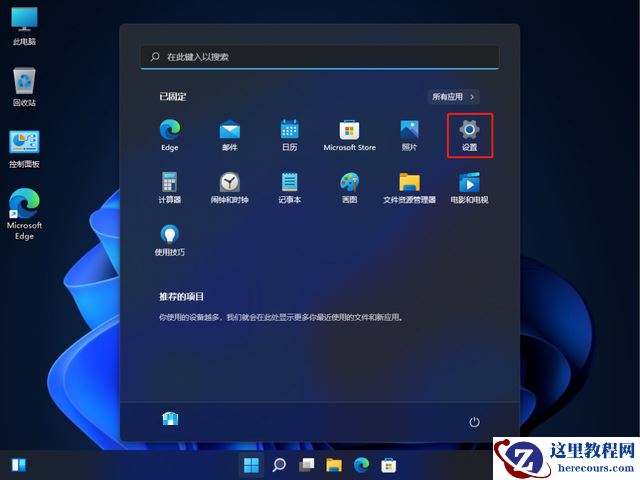Launch Edge from the taskbar

coord(361,464)
